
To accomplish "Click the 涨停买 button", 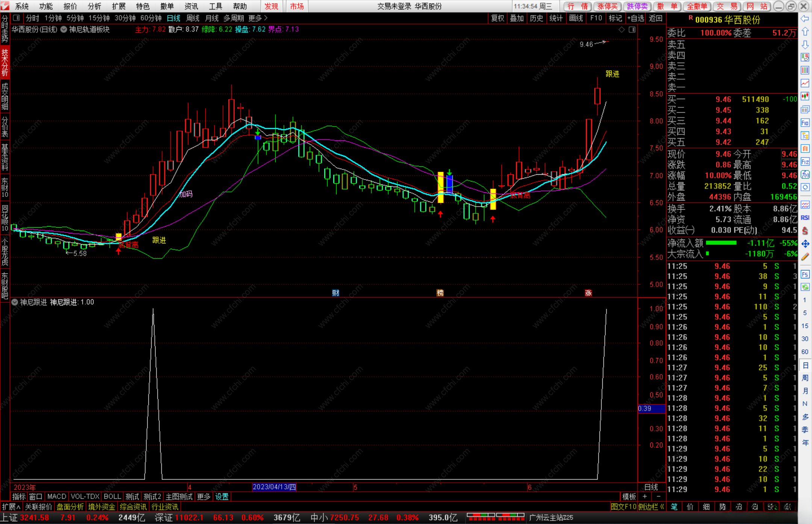I will (607, 6).
